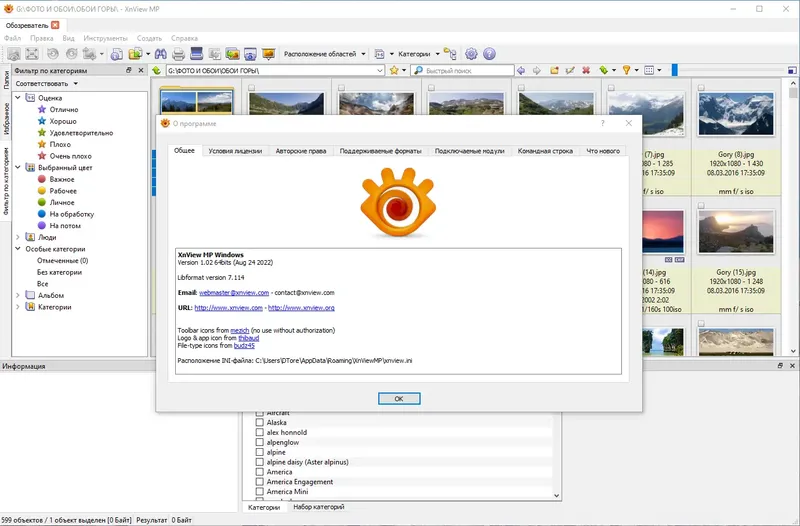Click the green sort arrows icon

tap(604, 70)
